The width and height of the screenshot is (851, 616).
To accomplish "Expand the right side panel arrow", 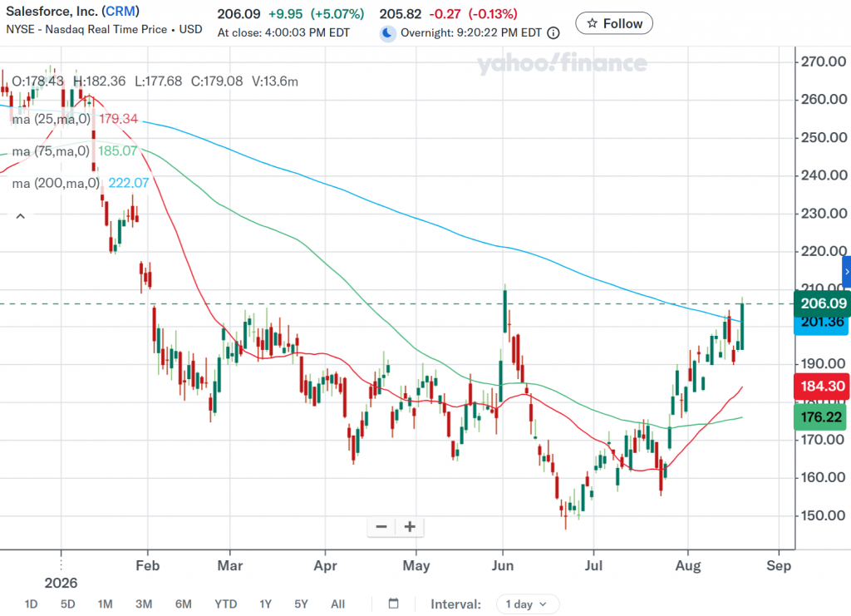I will pos(847,272).
